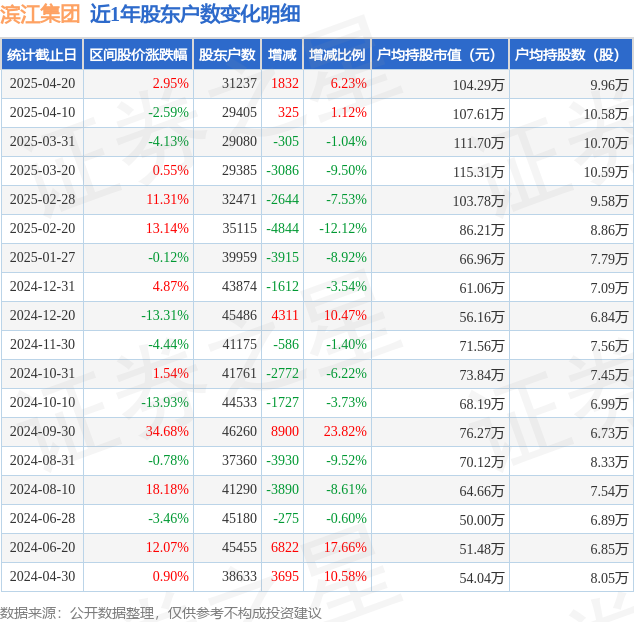This screenshot has height=622, width=634.
Task: Select the date cell 2025-03-31
Action: coord(42,142)
